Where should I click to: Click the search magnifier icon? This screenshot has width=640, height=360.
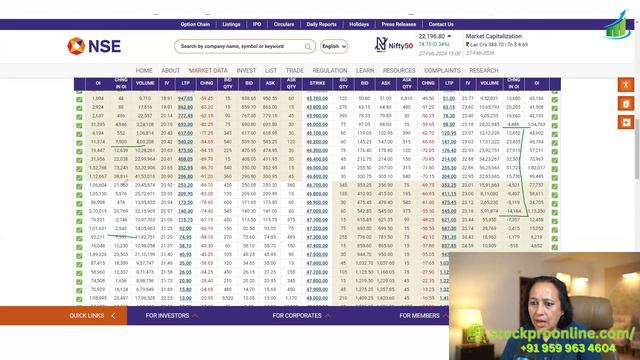pos(308,47)
